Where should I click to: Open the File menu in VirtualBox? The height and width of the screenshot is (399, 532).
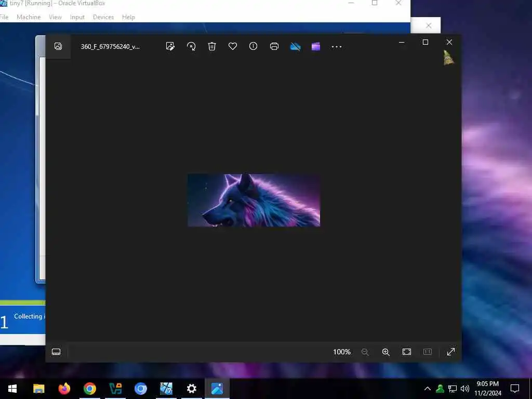pos(4,17)
